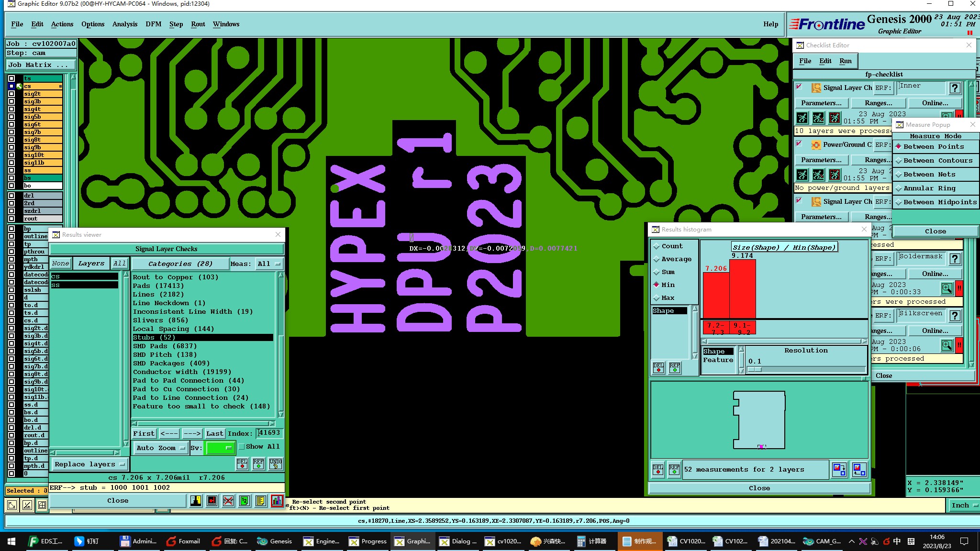
Task: Open Run menu in Checklist Editor
Action: point(846,61)
